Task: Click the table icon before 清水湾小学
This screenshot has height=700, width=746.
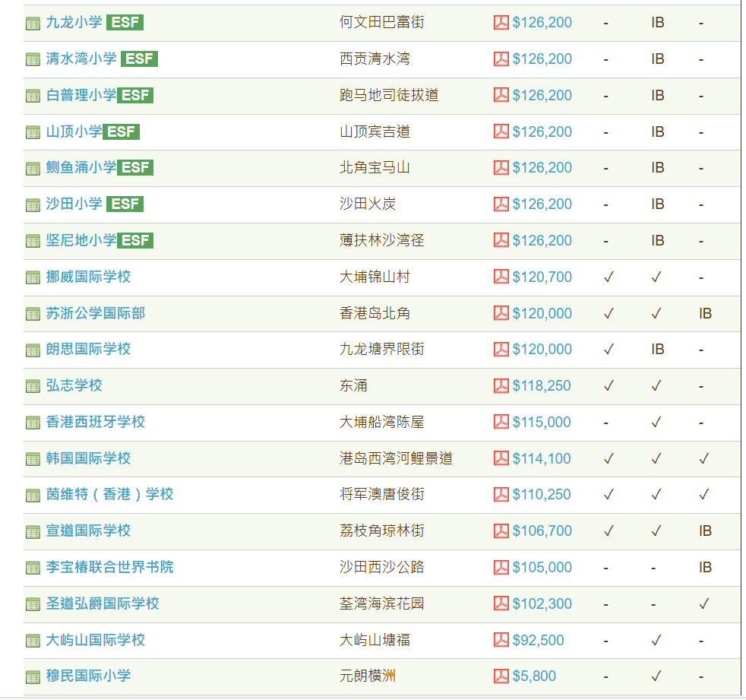Action: [x=33, y=60]
